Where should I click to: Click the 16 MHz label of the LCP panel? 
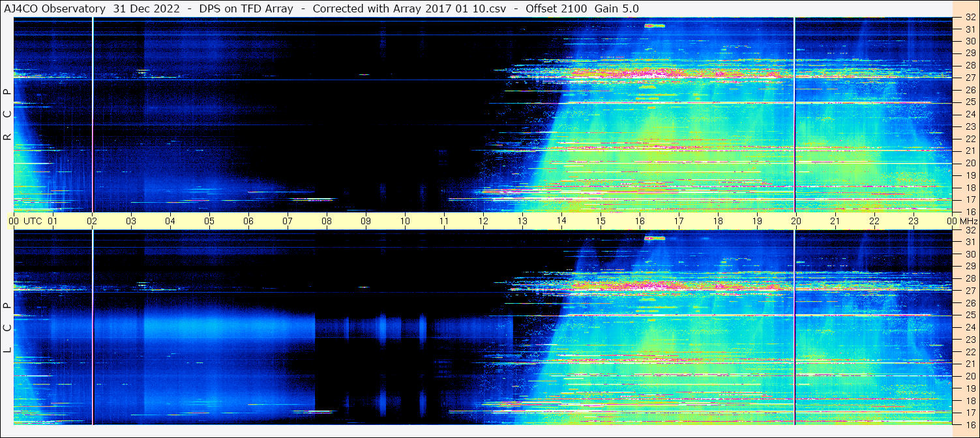(x=970, y=424)
